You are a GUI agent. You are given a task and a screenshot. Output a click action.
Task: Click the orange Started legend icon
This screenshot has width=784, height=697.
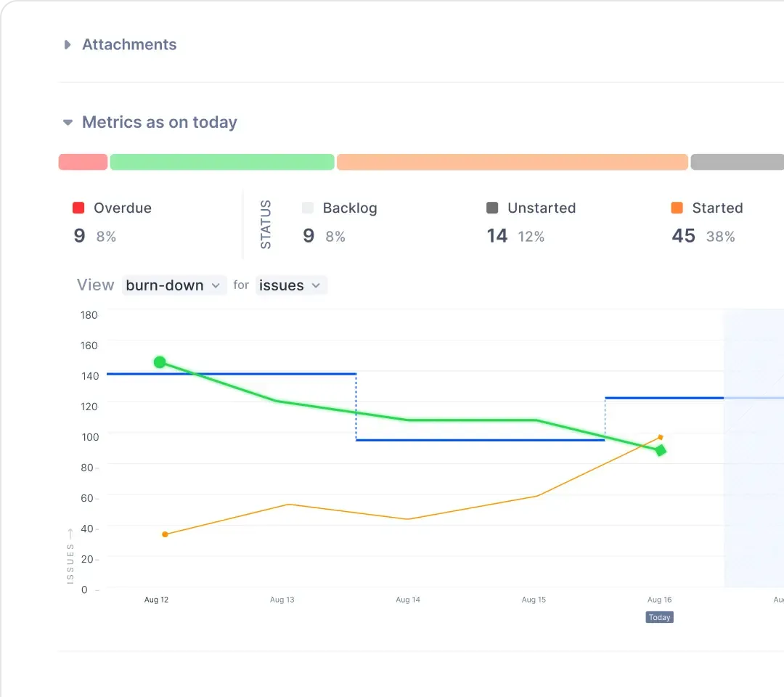pos(677,208)
